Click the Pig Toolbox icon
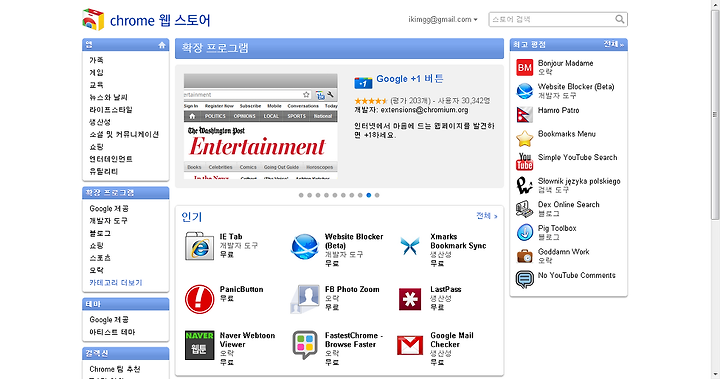Screen dimensions: 720x379 point(524,232)
